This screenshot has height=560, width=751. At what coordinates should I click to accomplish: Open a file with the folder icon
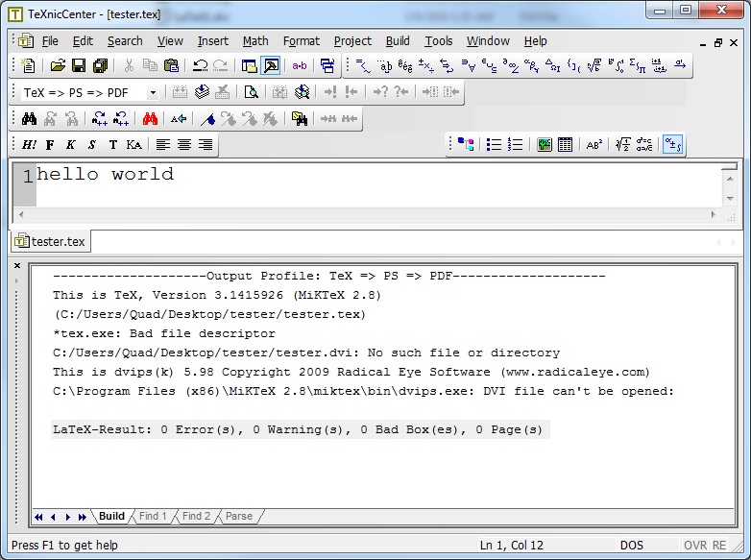pos(58,65)
